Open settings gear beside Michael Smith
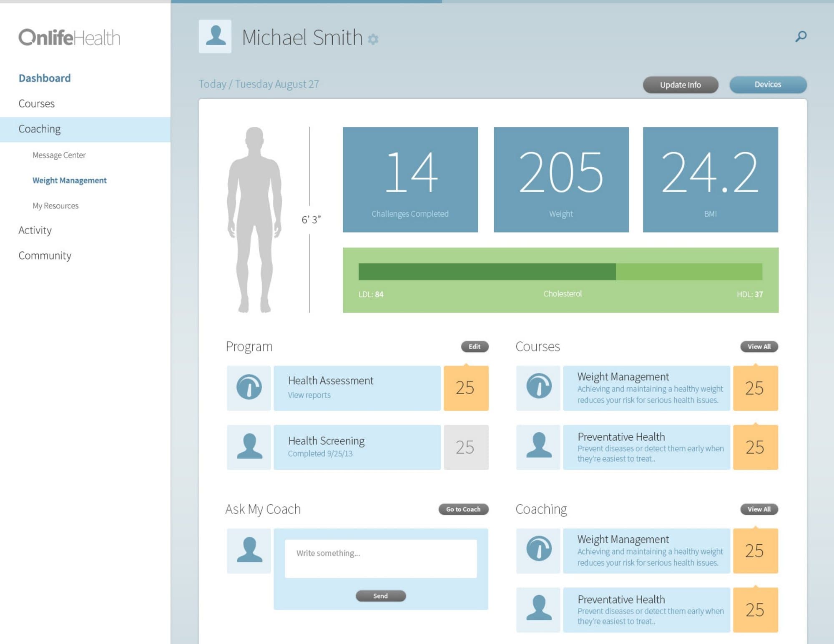 373,39
